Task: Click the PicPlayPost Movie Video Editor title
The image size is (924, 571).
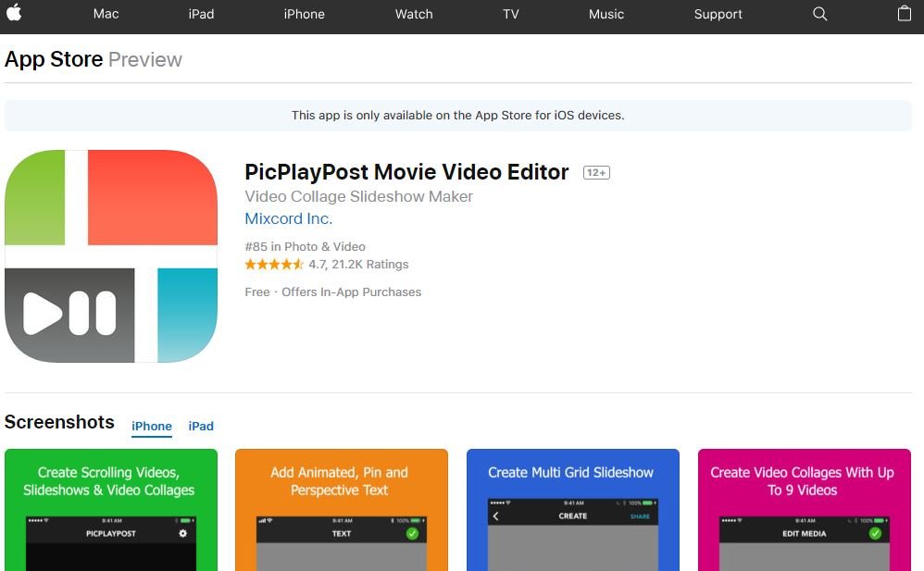Action: [406, 172]
